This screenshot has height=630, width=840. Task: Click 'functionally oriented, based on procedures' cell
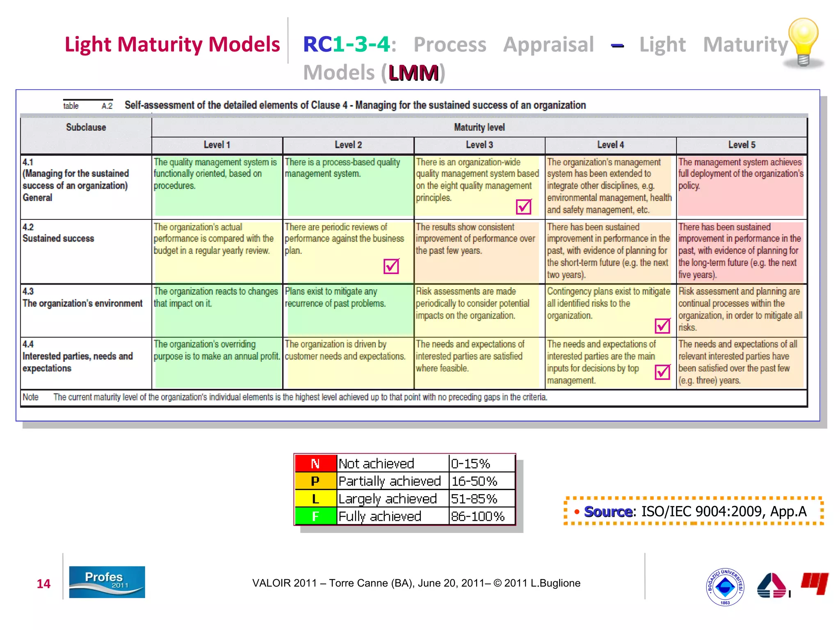[217, 187]
